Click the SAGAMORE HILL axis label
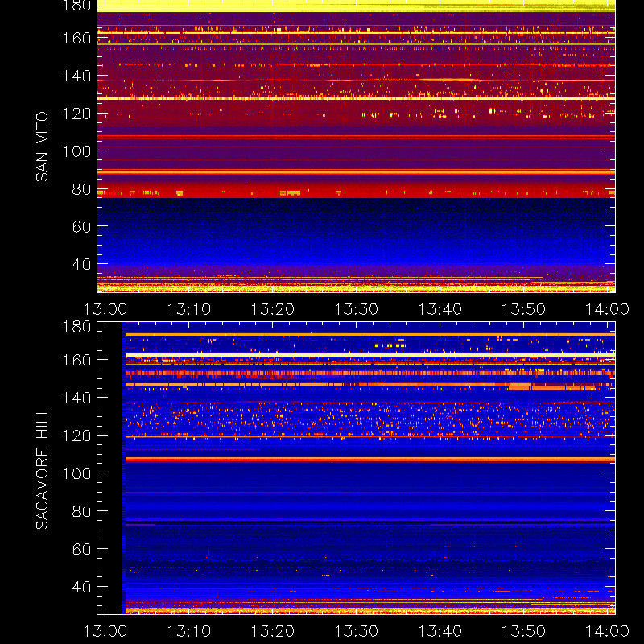Screen dimensions: 644x644 (42, 469)
